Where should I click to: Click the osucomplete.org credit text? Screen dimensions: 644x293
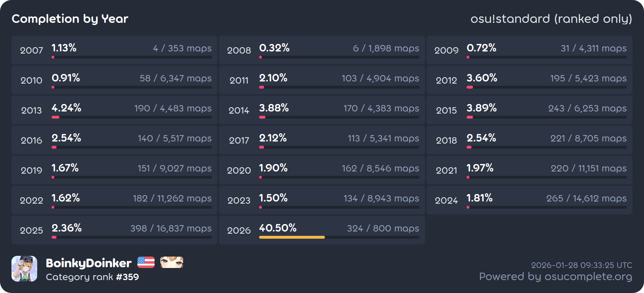pos(555,277)
